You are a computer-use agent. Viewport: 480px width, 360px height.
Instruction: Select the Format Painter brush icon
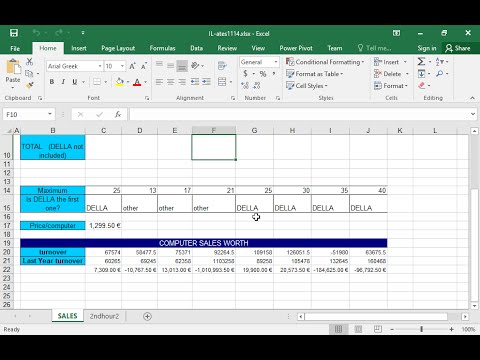[x=30, y=85]
